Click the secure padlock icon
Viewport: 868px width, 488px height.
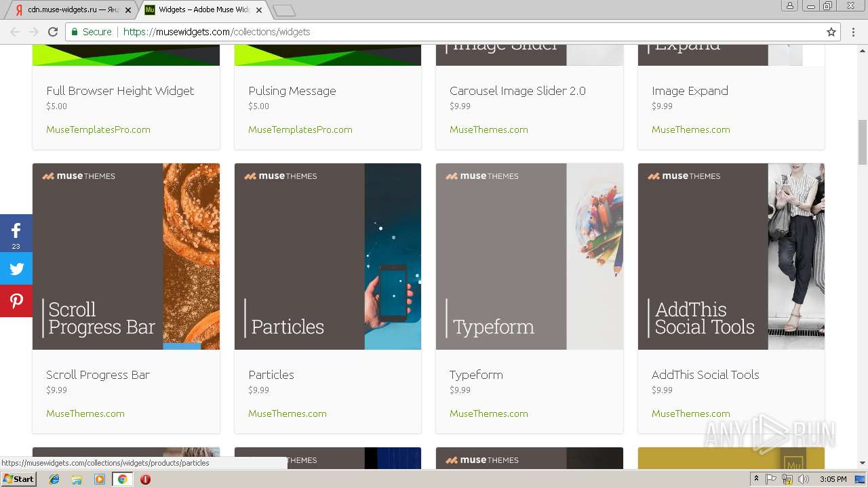[x=75, y=32]
